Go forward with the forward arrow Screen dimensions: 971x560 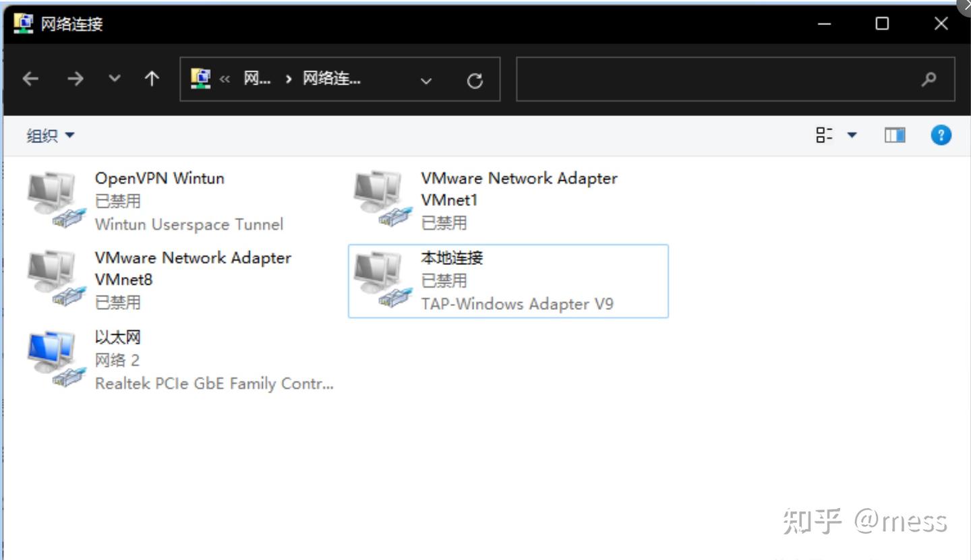pyautogui.click(x=75, y=79)
